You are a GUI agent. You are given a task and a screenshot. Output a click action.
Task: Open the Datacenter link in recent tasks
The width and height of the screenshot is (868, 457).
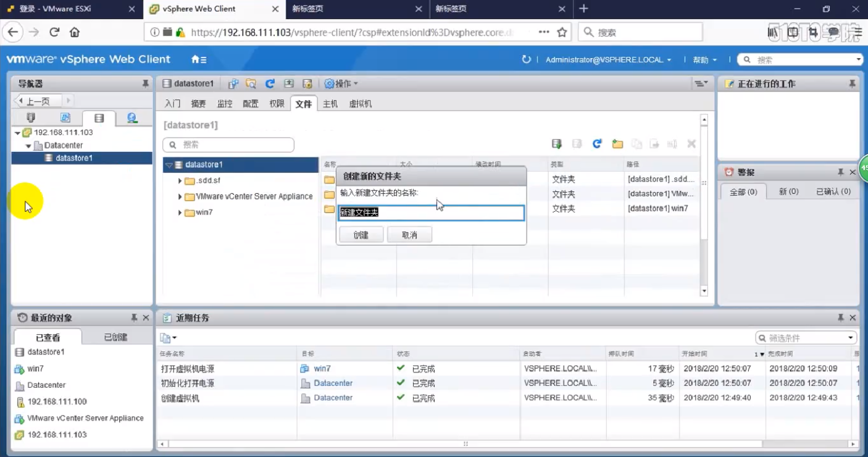(x=333, y=383)
